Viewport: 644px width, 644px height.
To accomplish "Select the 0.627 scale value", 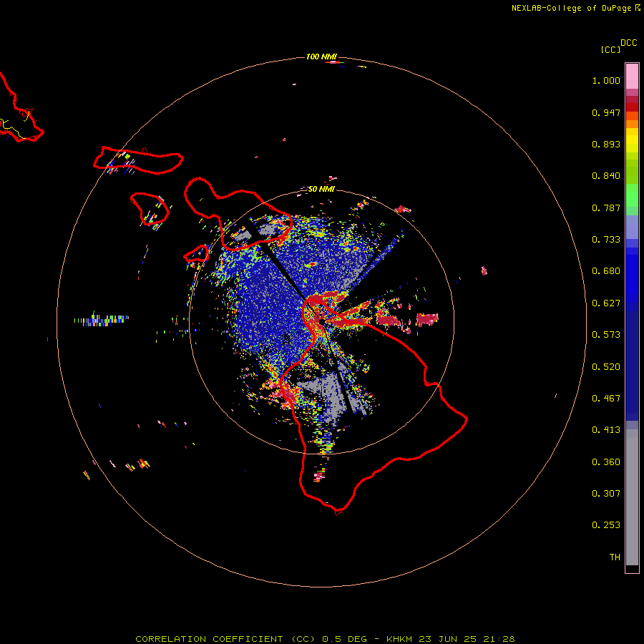I will (606, 303).
